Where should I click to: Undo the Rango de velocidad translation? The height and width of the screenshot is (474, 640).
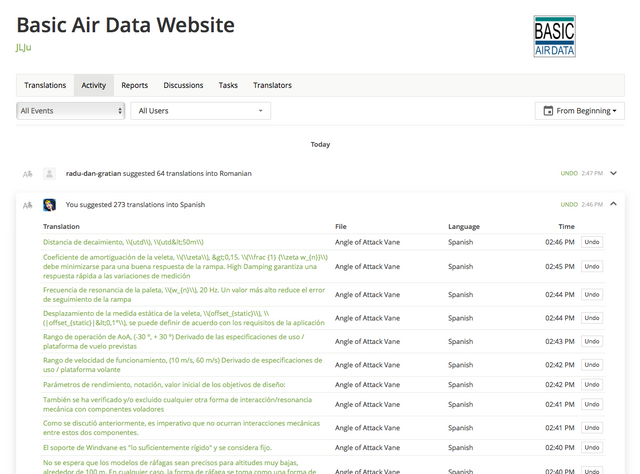tap(592, 365)
